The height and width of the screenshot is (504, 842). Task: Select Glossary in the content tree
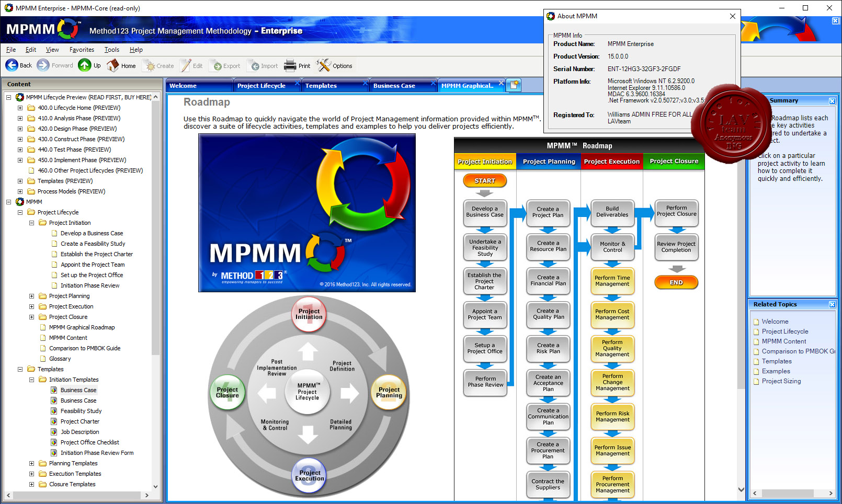[60, 359]
